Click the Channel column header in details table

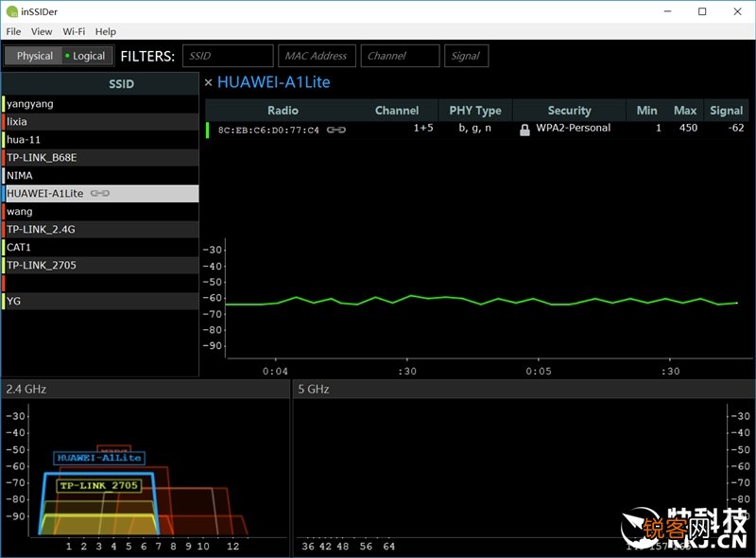pos(397,111)
